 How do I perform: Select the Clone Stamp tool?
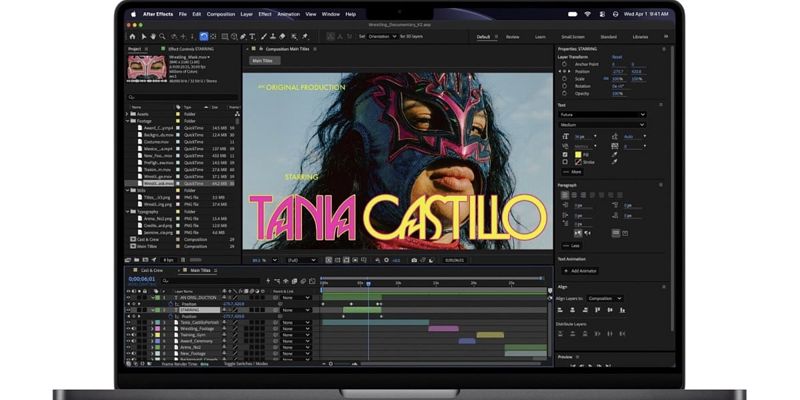273,36
